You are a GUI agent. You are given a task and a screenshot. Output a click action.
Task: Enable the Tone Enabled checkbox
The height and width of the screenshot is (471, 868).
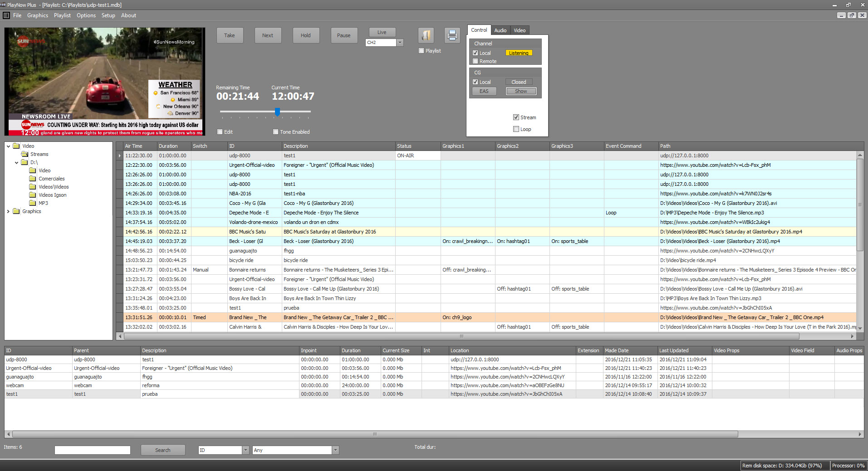[275, 132]
